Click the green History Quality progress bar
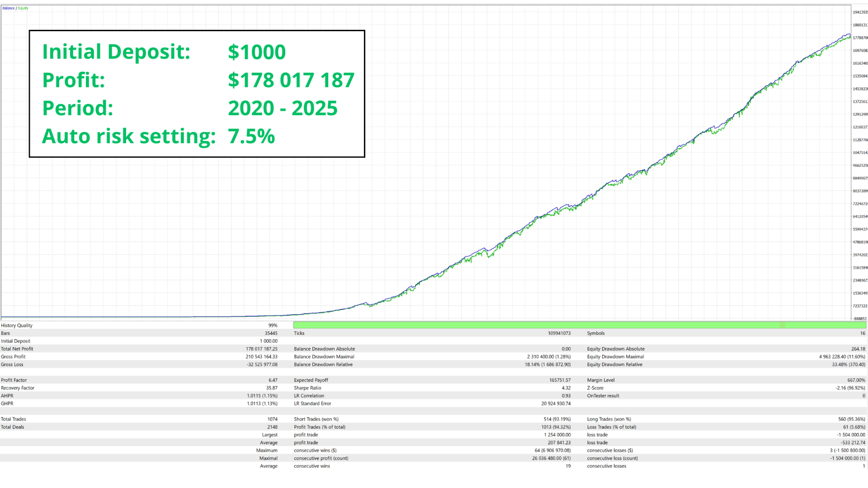 pos(579,325)
